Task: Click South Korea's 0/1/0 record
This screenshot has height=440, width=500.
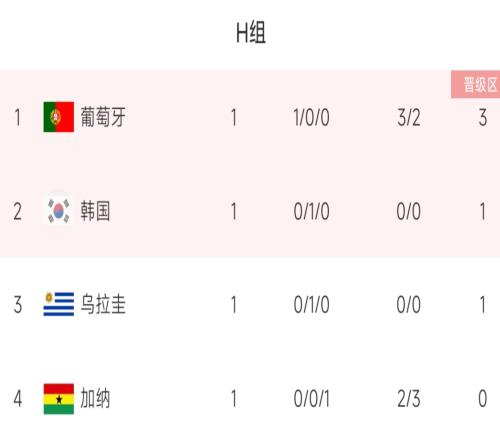Action: tap(311, 211)
